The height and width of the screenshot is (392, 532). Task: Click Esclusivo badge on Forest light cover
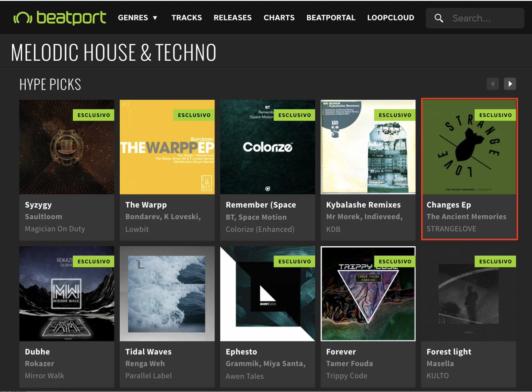[495, 261]
